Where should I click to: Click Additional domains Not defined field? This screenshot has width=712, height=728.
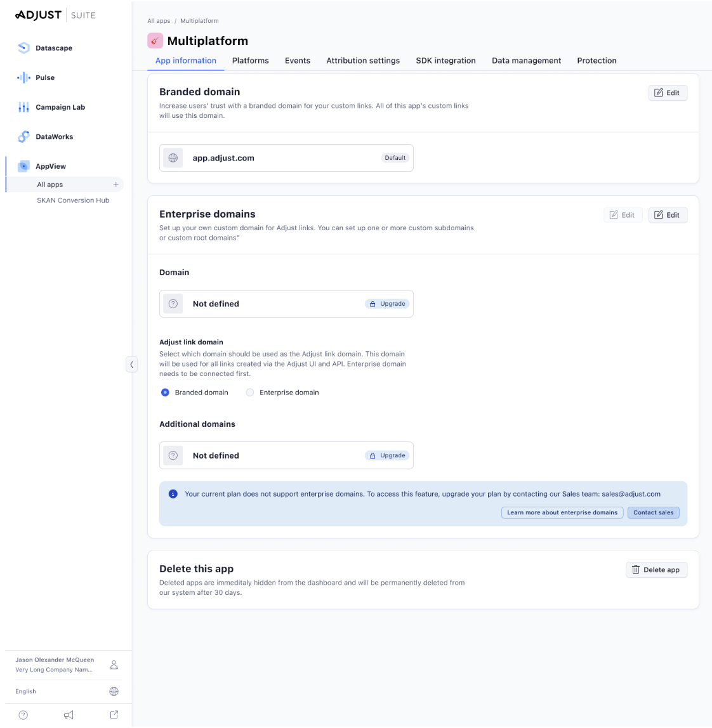pyautogui.click(x=286, y=455)
